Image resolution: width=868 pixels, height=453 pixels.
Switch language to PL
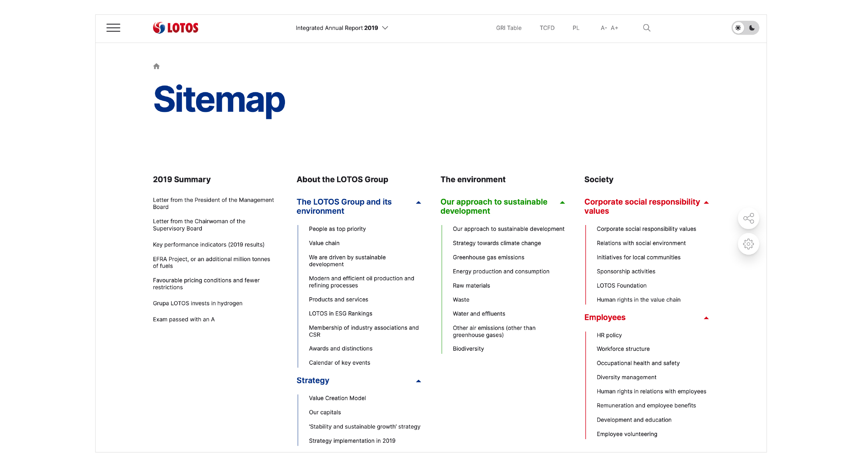(576, 28)
